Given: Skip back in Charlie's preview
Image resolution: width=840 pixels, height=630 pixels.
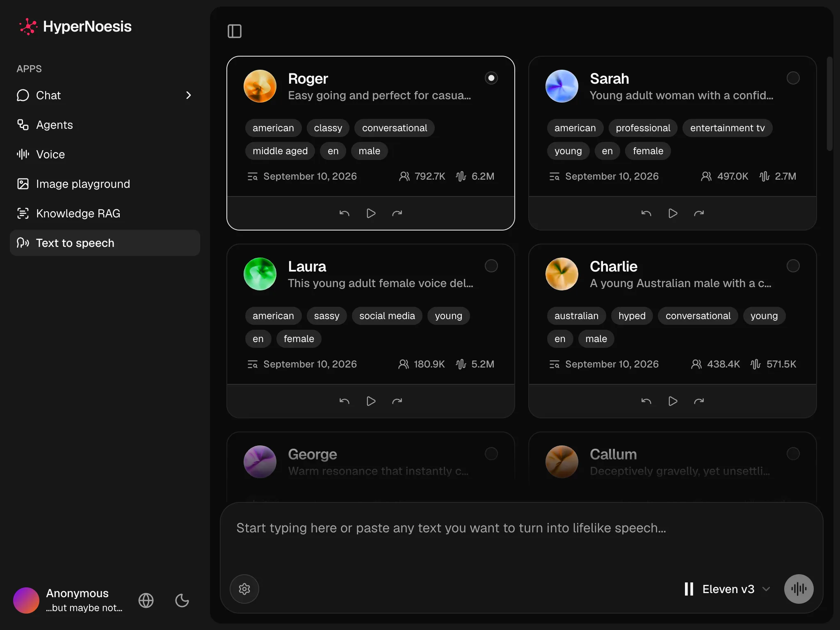Looking at the screenshot, I should tap(646, 401).
